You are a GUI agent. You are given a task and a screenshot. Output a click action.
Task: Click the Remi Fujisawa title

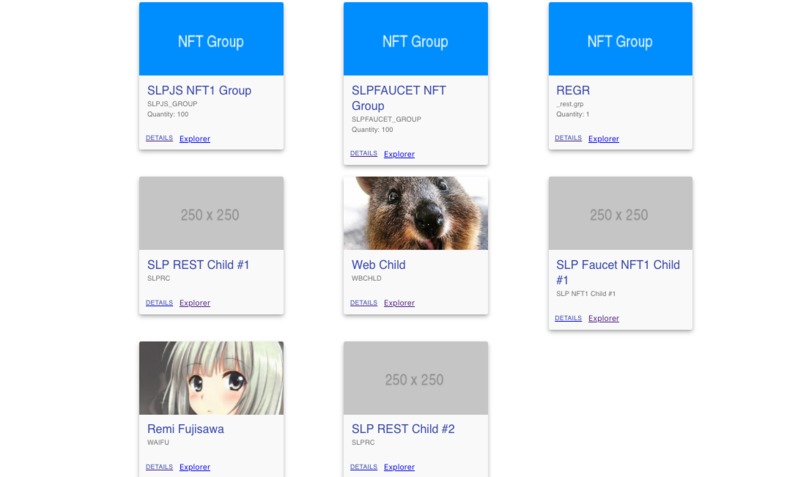point(186,429)
